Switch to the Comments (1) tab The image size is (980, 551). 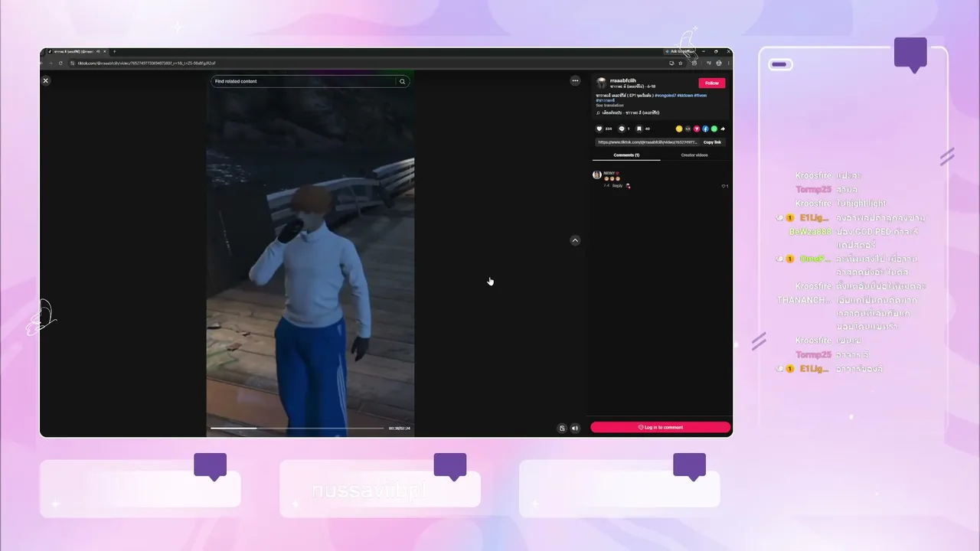(626, 155)
